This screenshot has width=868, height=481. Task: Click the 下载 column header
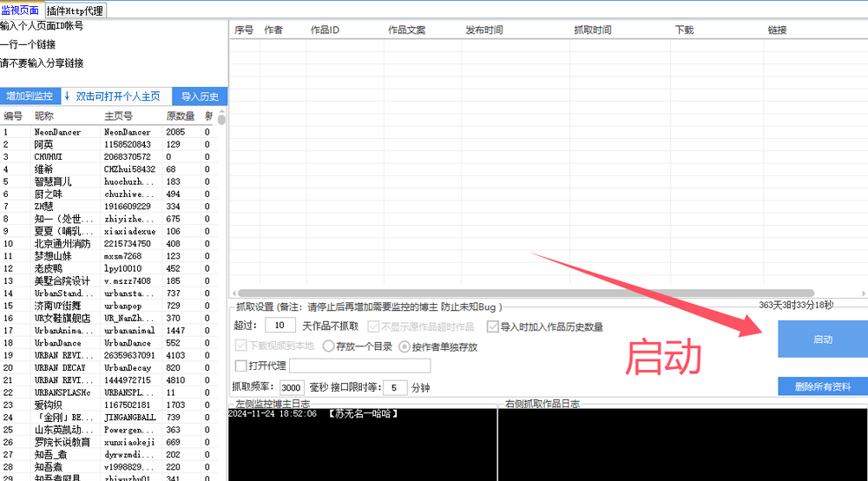coord(684,30)
